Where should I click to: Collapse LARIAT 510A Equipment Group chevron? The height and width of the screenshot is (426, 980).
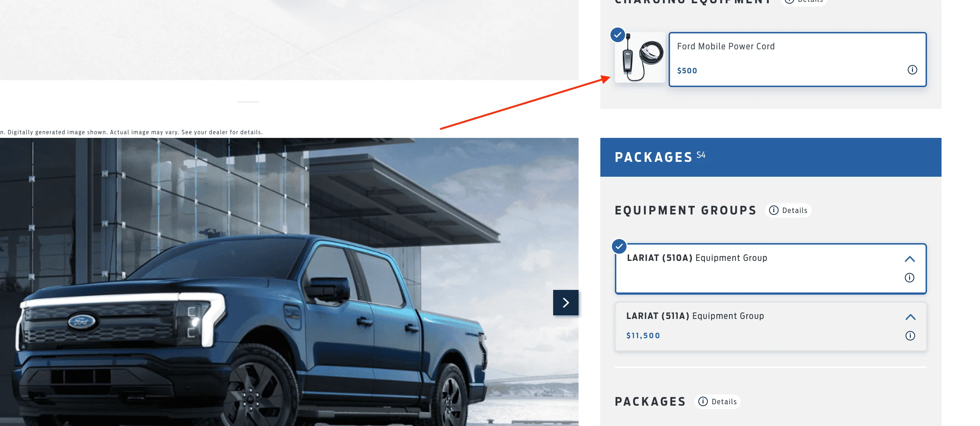click(910, 259)
